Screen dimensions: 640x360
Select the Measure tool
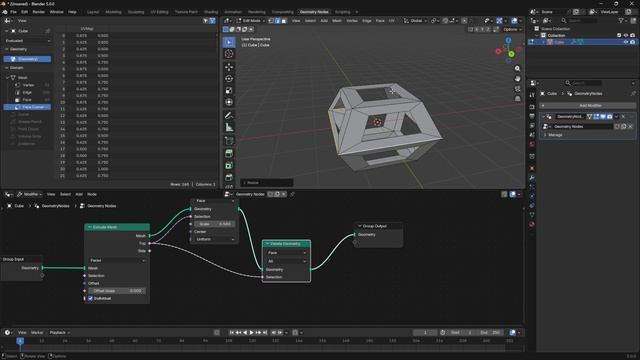pyautogui.click(x=229, y=128)
